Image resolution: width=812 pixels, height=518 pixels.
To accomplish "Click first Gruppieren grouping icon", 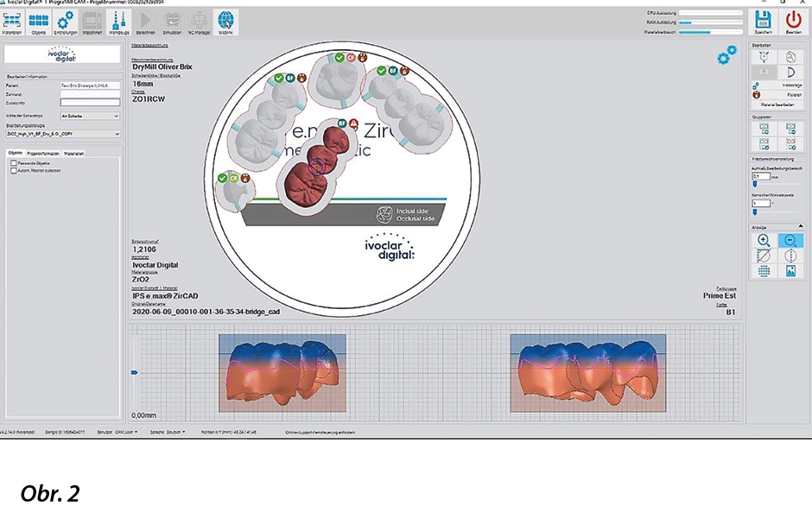I will [764, 129].
